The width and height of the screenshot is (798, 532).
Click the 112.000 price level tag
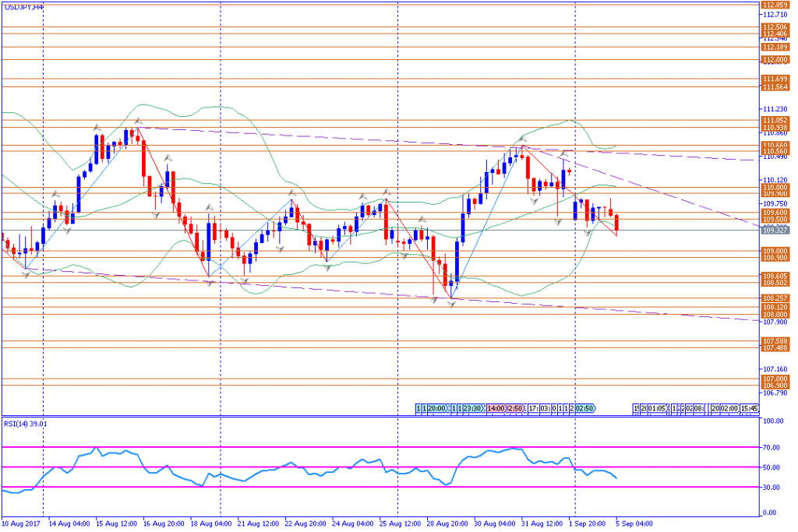(x=775, y=59)
